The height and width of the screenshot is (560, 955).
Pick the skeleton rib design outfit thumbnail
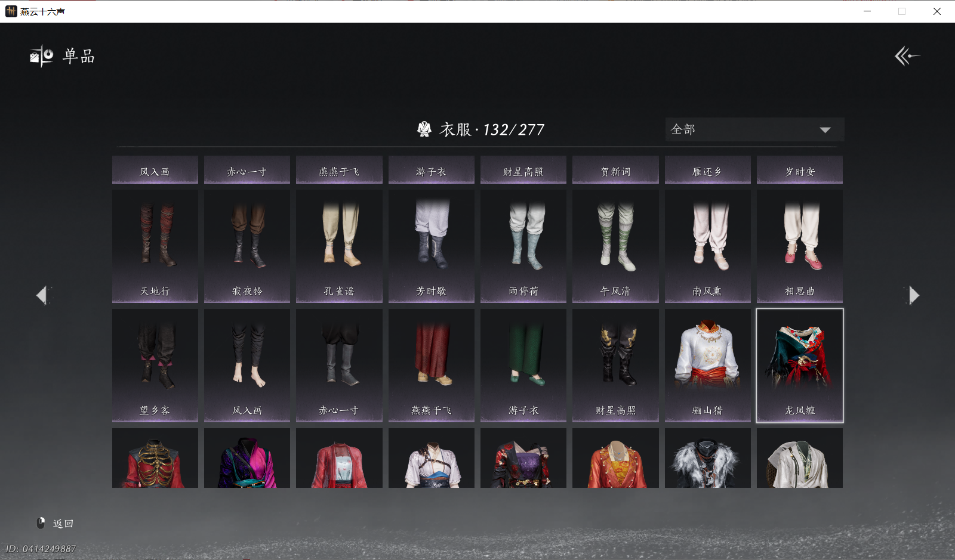(155, 458)
